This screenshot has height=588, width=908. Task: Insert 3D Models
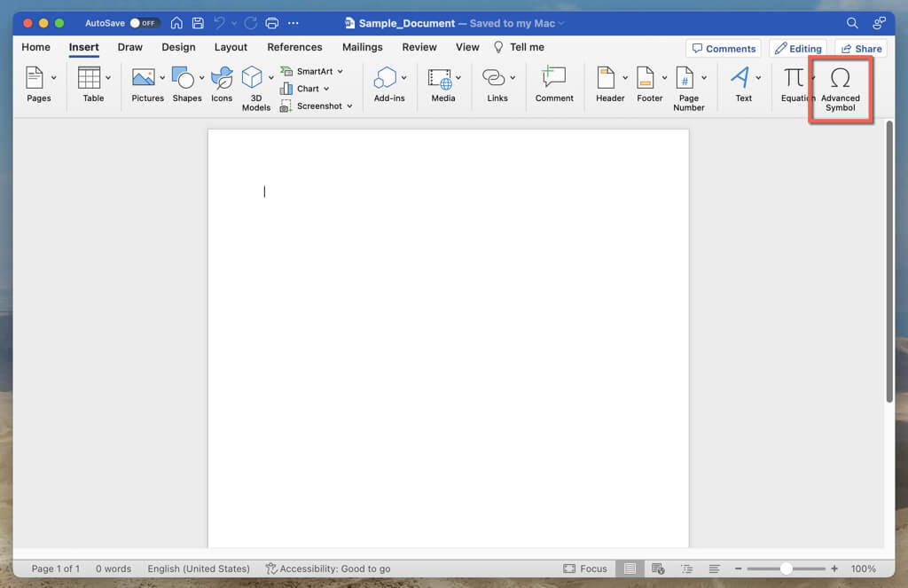point(256,89)
